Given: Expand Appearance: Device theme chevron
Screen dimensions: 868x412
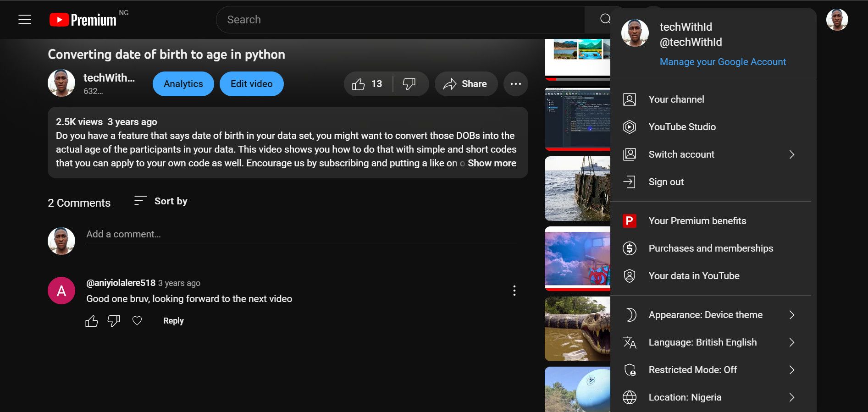Looking at the screenshot, I should coord(792,315).
